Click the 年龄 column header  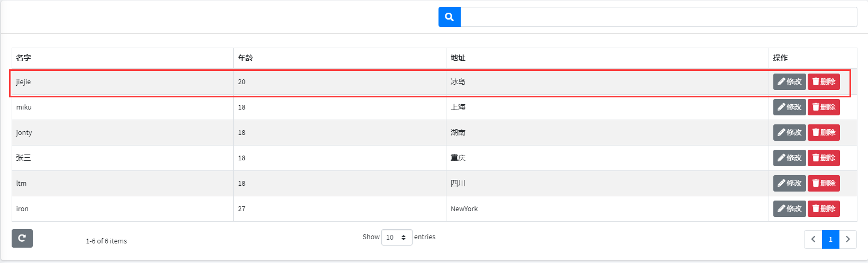245,58
